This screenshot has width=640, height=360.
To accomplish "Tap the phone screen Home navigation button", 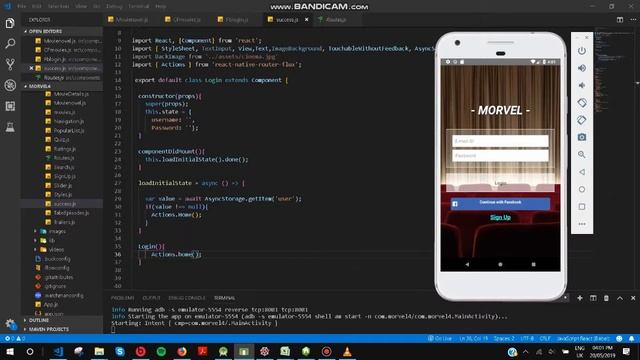I will pyautogui.click(x=500, y=264).
